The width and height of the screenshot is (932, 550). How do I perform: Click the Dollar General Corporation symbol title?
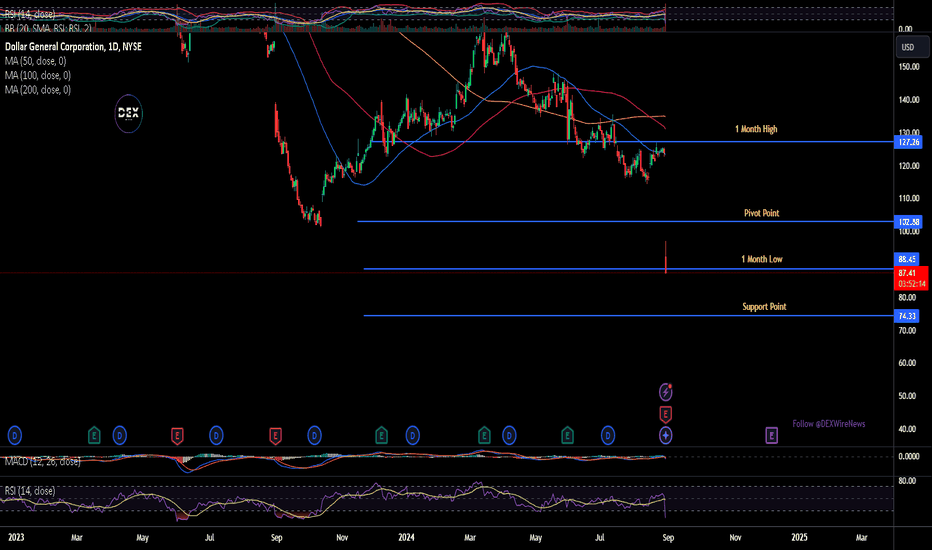tap(74, 46)
